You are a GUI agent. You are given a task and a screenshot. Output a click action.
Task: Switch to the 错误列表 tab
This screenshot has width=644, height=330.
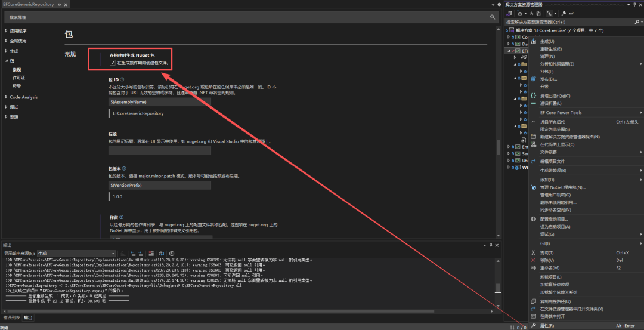[x=11, y=317]
